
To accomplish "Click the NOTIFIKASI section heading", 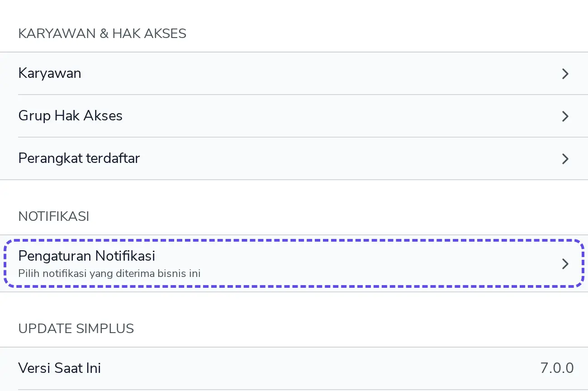I will (x=54, y=216).
